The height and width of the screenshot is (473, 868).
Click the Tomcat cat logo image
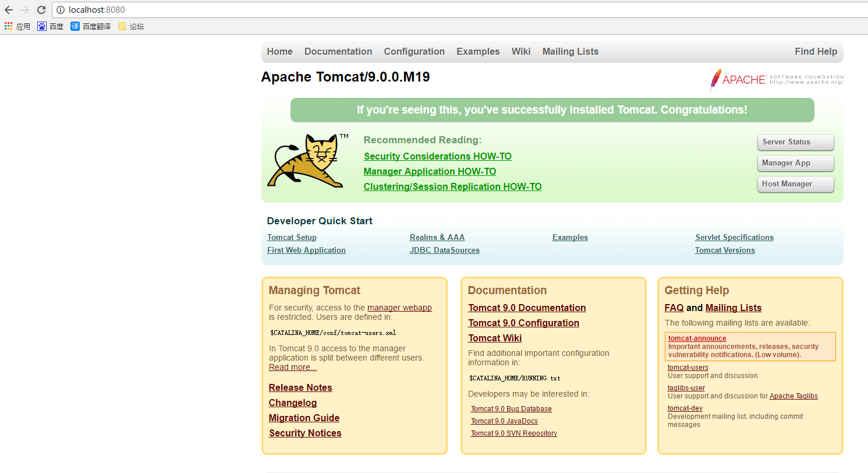(x=307, y=160)
